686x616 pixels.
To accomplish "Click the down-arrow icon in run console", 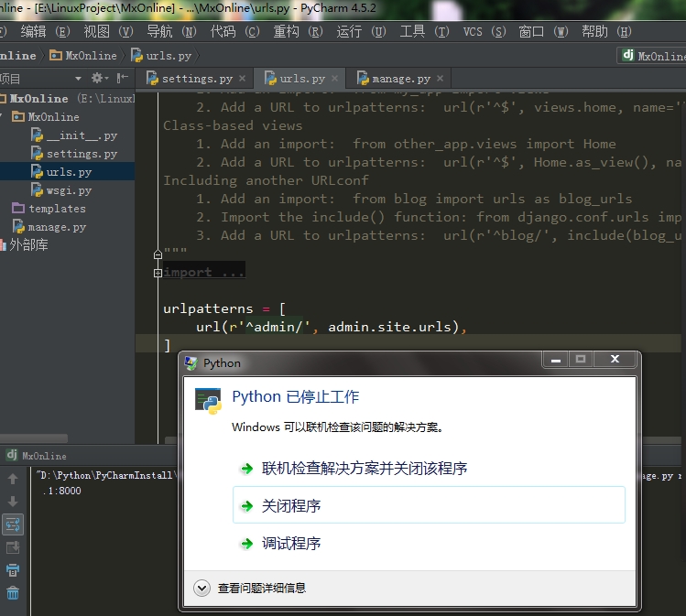I will 13,502.
